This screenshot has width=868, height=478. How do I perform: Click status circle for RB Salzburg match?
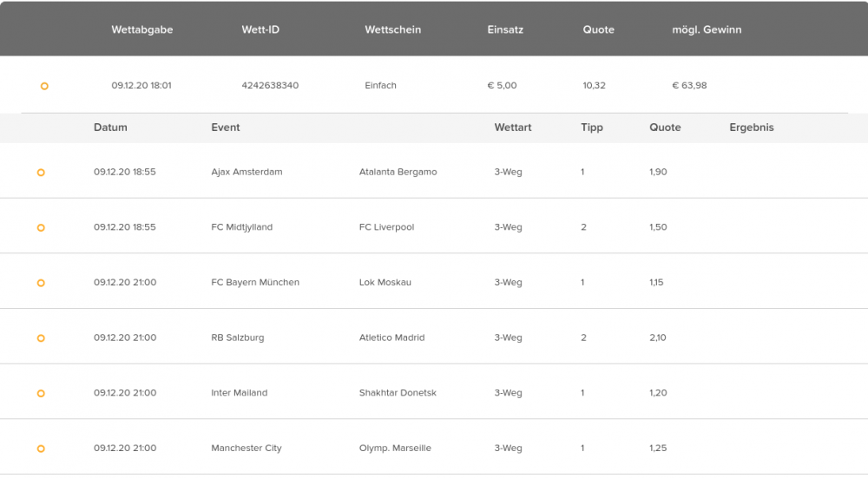coord(41,338)
